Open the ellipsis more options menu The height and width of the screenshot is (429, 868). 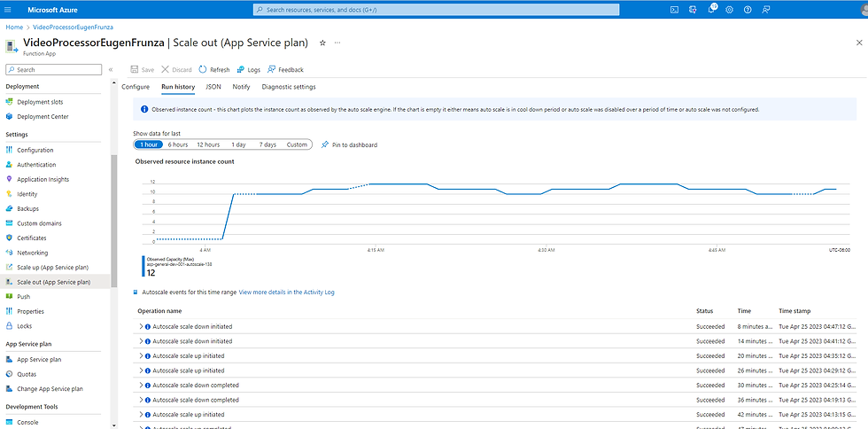click(x=337, y=43)
